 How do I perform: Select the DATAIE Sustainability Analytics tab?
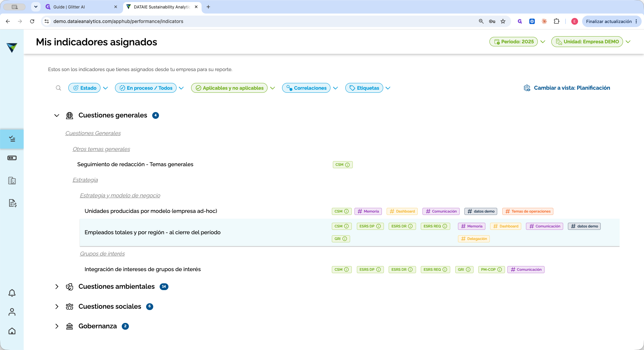point(162,7)
